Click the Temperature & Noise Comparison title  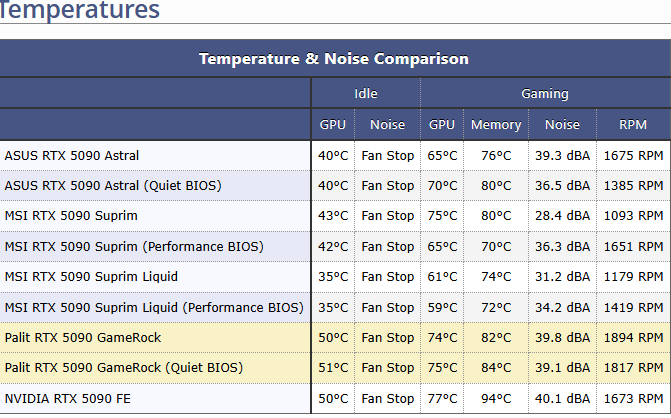(x=334, y=58)
